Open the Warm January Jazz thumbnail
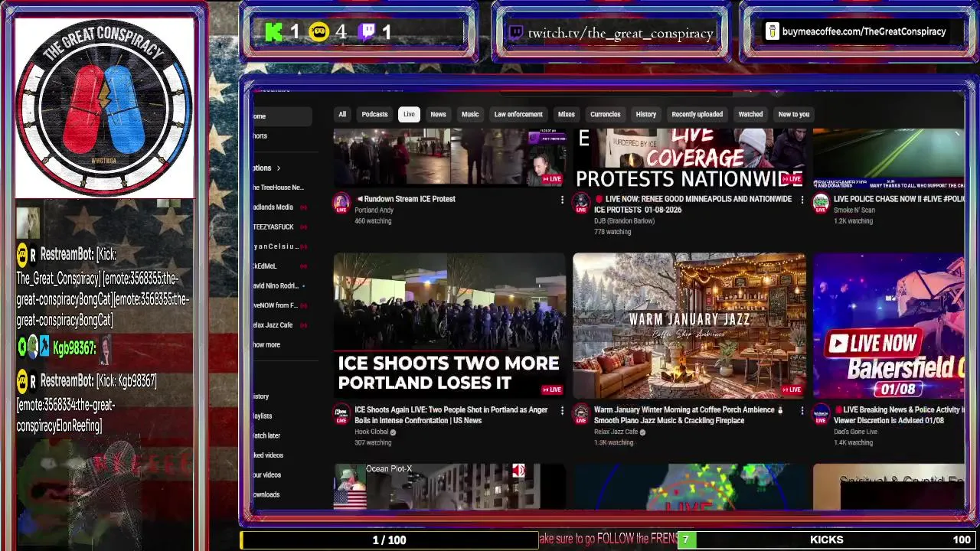Screen dimensions: 980x551 [689, 324]
